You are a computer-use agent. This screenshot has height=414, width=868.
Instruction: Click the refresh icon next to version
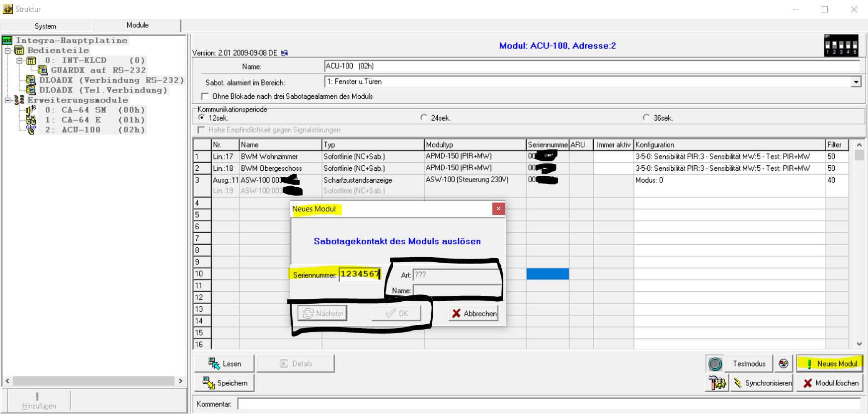pyautogui.click(x=284, y=53)
